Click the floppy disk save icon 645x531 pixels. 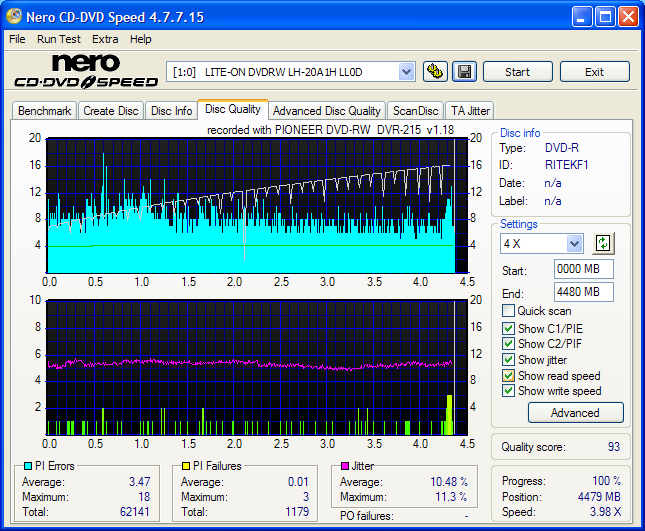tap(464, 71)
